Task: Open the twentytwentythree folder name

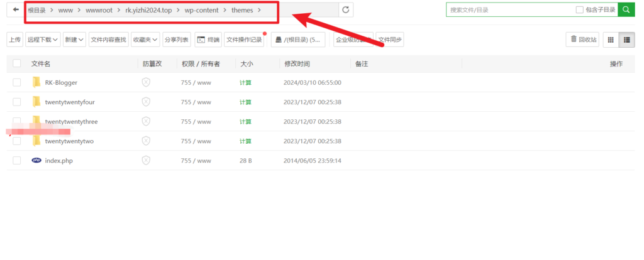Action: 71,121
